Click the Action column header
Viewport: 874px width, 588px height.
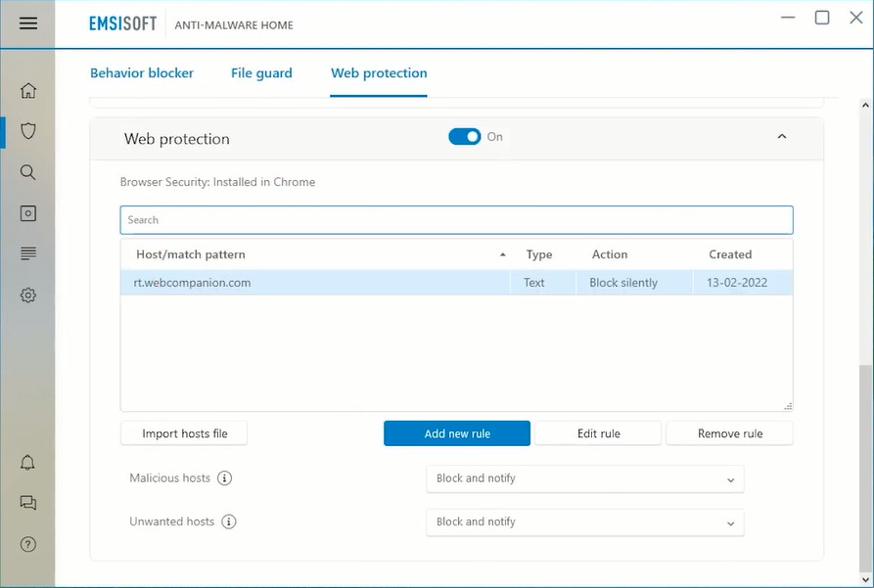(610, 254)
